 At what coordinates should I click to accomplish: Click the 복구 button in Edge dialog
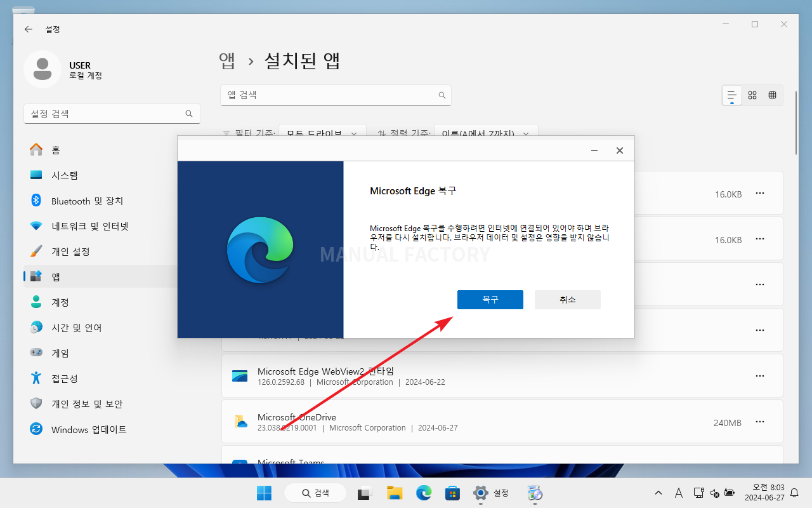point(490,300)
